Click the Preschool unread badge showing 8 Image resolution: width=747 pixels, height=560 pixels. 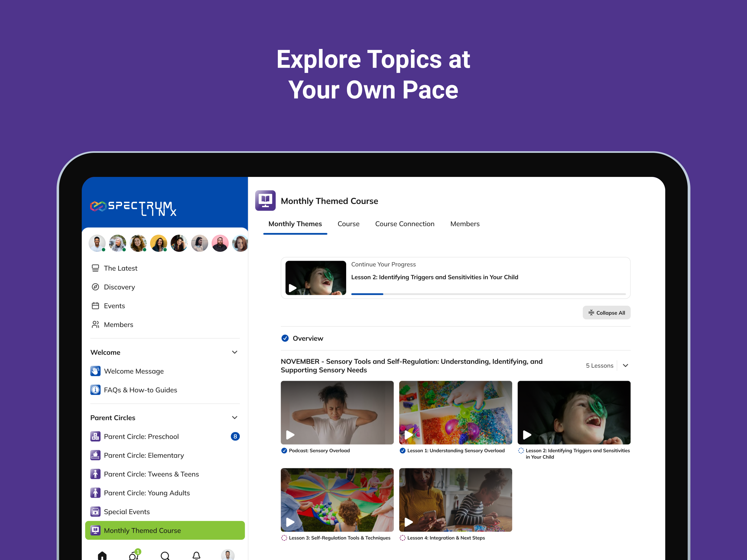(x=235, y=436)
